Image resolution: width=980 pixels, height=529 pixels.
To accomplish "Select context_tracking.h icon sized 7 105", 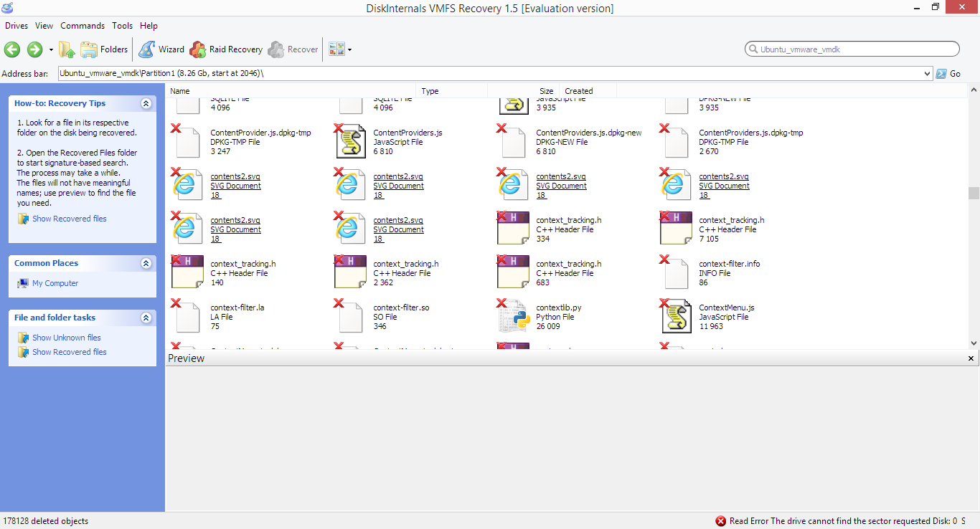I will (677, 229).
